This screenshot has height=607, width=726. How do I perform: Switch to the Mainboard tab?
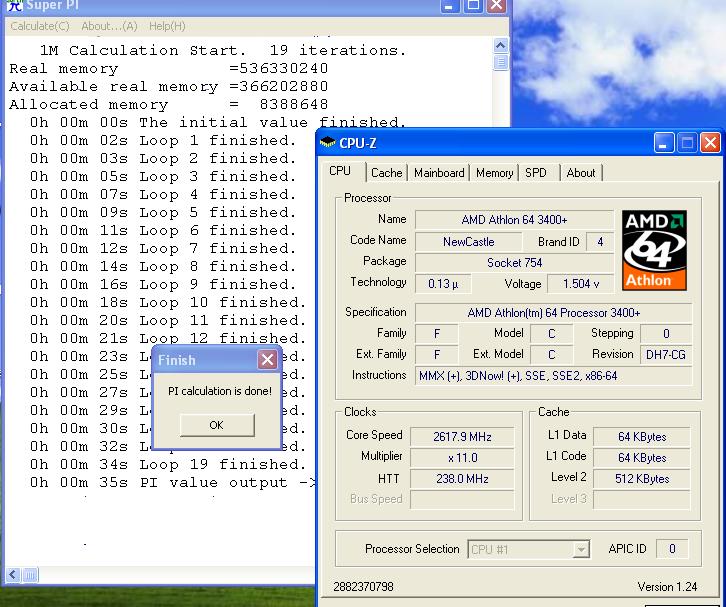pyautogui.click(x=439, y=173)
